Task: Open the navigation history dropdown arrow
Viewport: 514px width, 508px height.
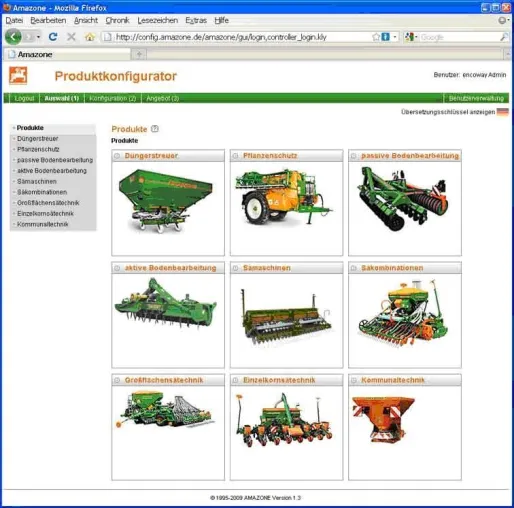Action: [x=38, y=37]
